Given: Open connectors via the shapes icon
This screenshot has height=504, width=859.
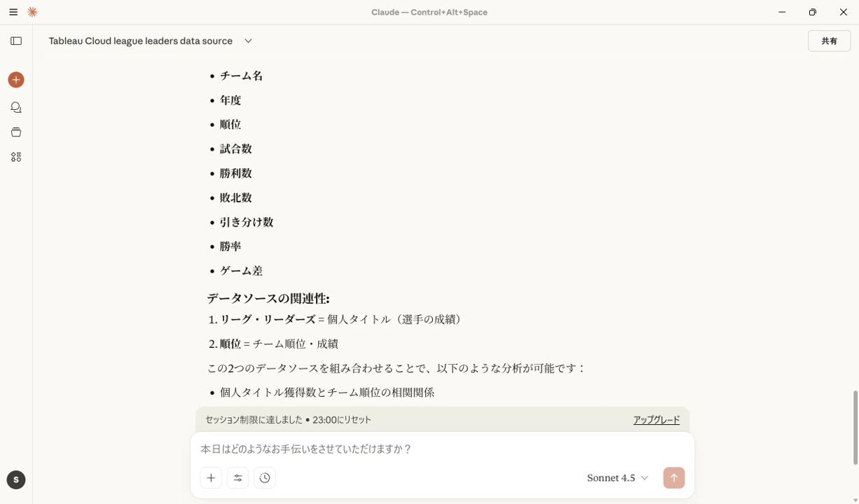Looking at the screenshot, I should [15, 156].
